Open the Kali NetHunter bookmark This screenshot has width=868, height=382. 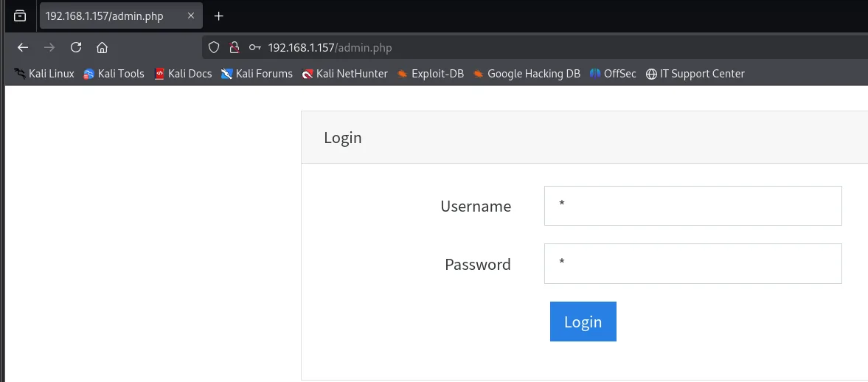(345, 74)
